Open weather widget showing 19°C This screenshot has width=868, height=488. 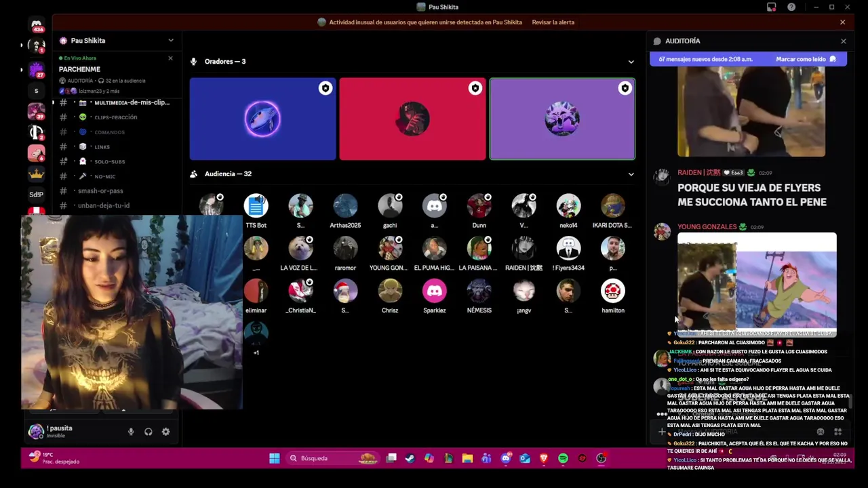(54, 458)
